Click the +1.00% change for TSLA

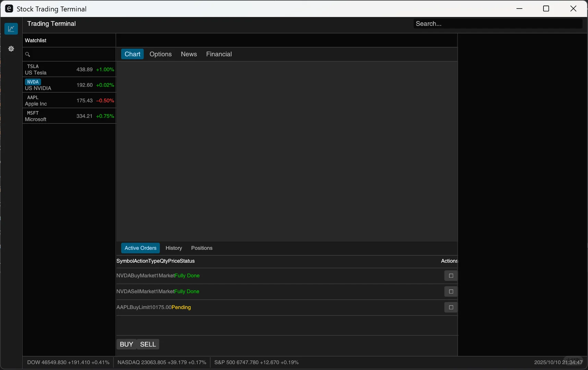105,70
